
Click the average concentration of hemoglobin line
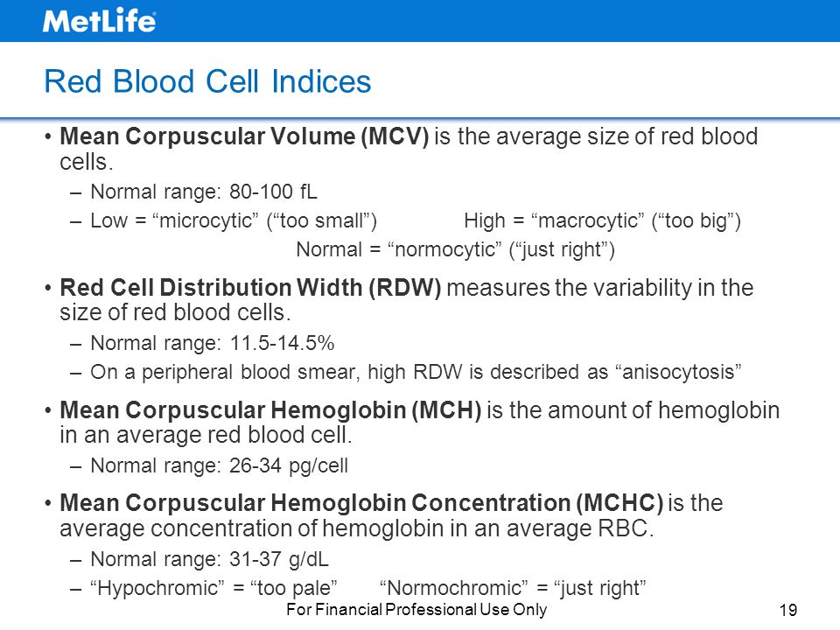357,528
